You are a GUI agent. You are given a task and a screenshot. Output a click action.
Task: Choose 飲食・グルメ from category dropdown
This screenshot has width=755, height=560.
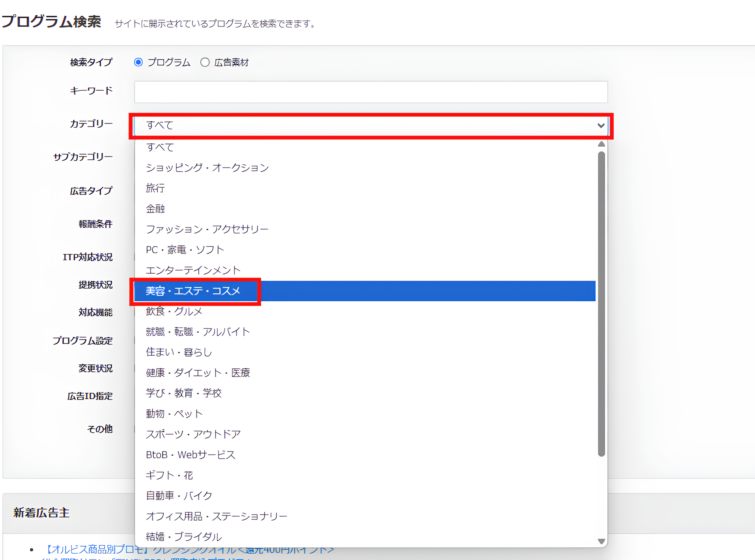tap(174, 311)
